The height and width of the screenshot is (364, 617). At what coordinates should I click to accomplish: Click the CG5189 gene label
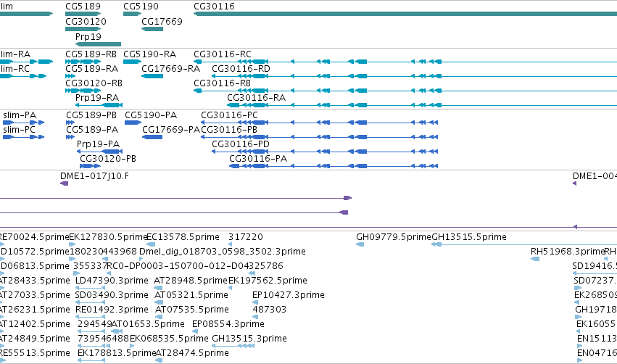(x=83, y=7)
